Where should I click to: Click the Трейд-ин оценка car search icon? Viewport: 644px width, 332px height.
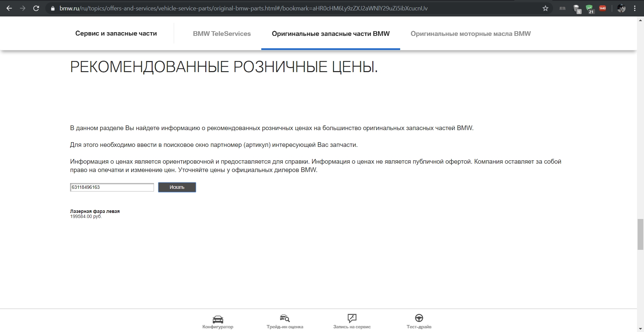point(285,318)
